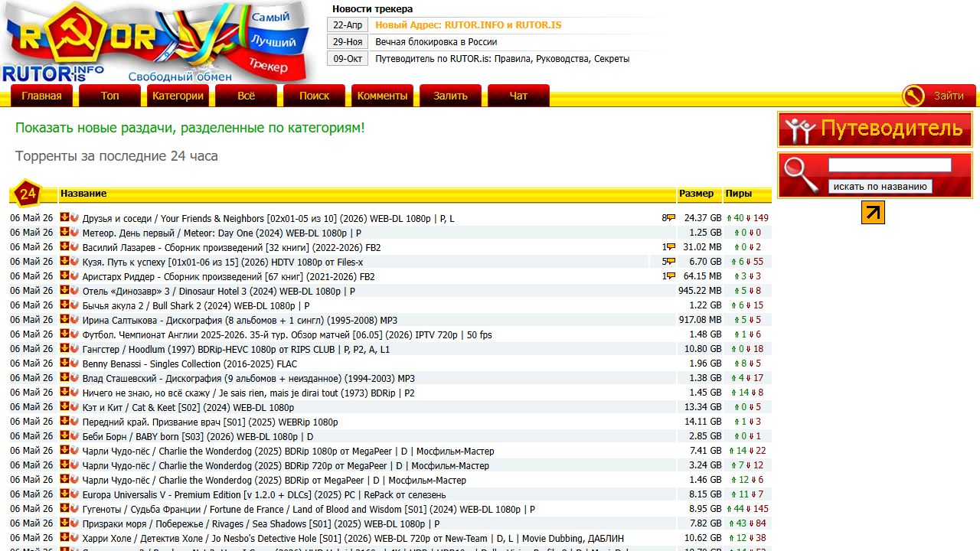Open the Всё menu tab
This screenshot has width=980, height=551.
tap(246, 96)
